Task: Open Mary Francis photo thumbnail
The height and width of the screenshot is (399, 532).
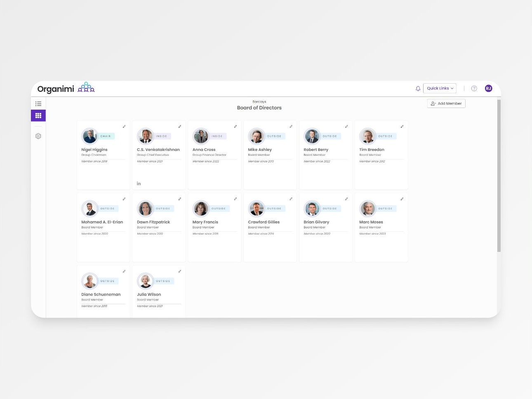Action: (x=201, y=209)
